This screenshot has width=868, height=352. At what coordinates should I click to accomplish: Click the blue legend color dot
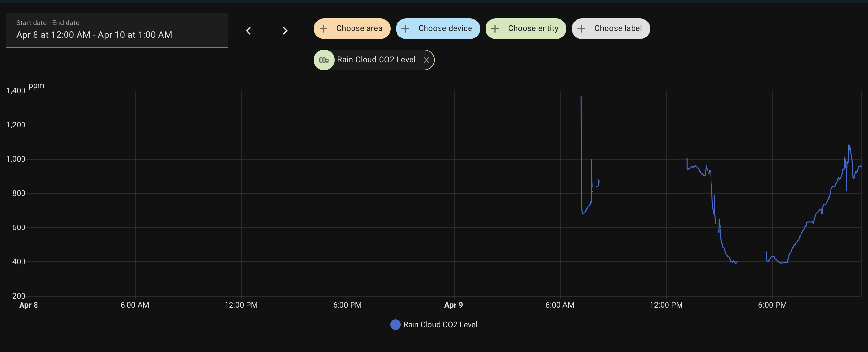pyautogui.click(x=395, y=324)
